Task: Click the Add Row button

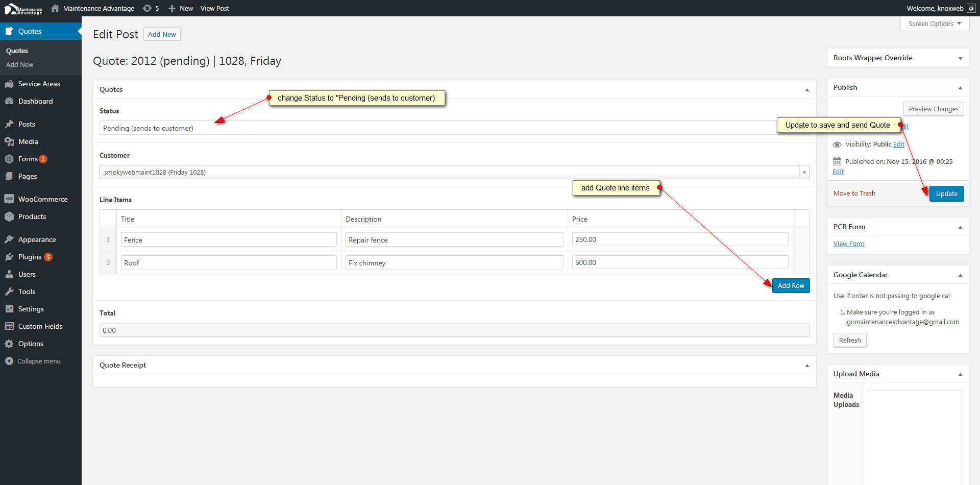Action: pos(791,286)
